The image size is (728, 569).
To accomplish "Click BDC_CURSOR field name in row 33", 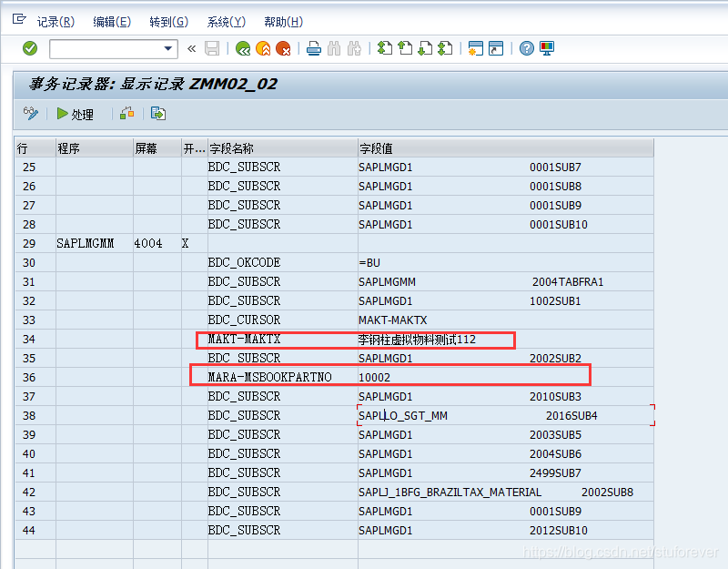I will [x=244, y=320].
